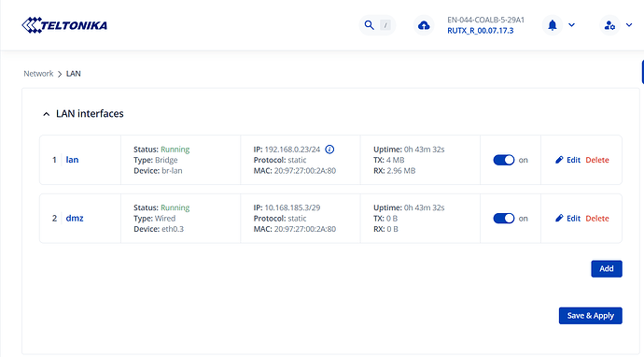This screenshot has width=644, height=357.
Task: Click the Running status of lan
Action: click(175, 150)
